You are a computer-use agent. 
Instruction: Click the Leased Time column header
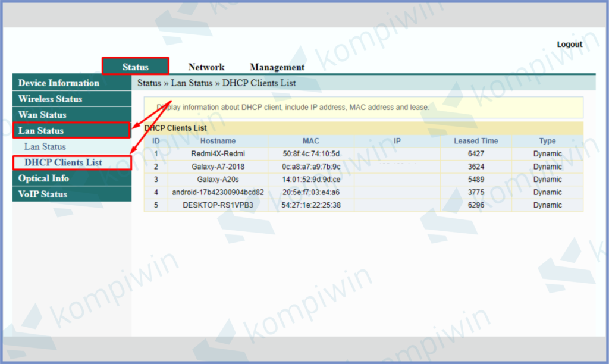pyautogui.click(x=476, y=141)
